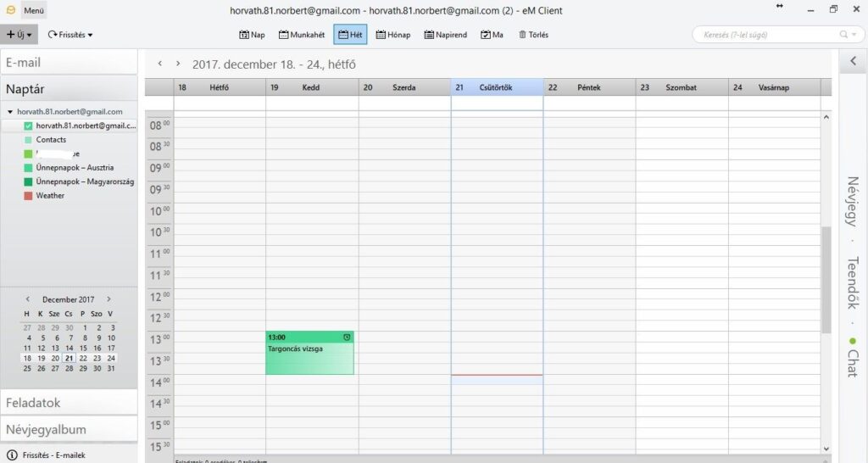Screen dimensions: 868x463
Task: Click the search magnifier icon
Action: point(843,34)
